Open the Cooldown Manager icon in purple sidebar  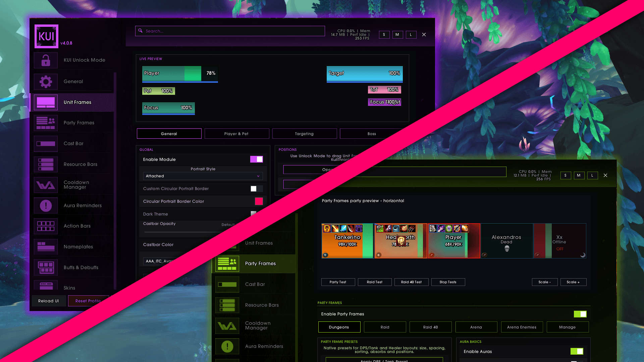46,185
